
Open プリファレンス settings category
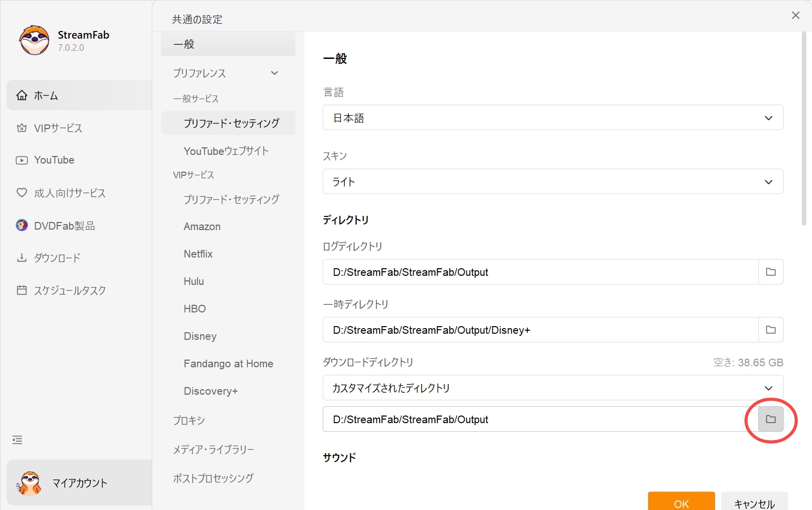click(x=228, y=73)
